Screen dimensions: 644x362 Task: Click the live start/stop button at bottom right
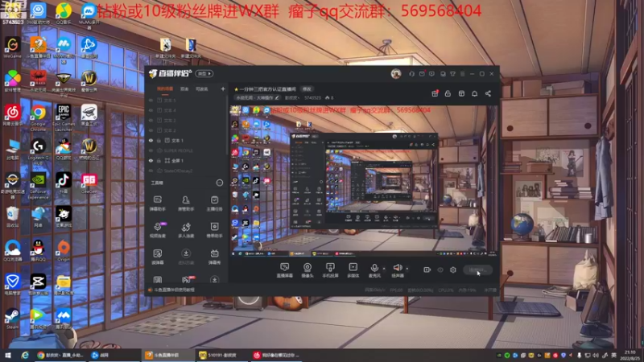(x=477, y=269)
